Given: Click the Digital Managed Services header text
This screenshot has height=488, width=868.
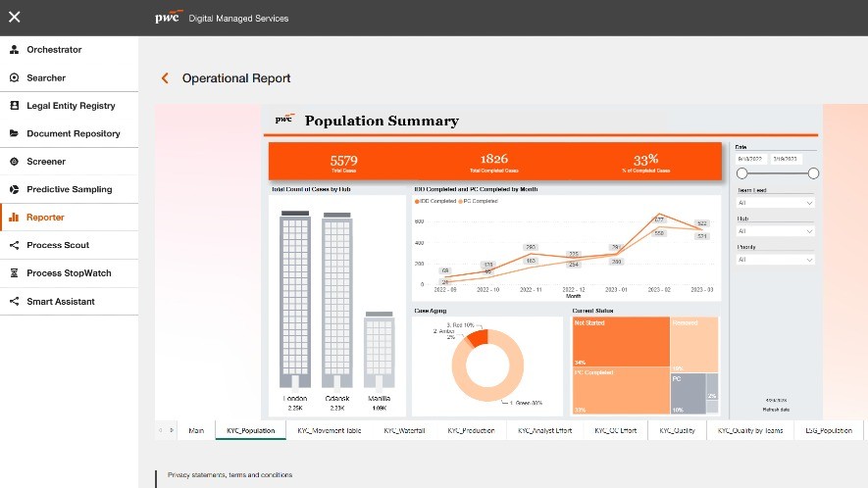Looking at the screenshot, I should click(x=238, y=19).
